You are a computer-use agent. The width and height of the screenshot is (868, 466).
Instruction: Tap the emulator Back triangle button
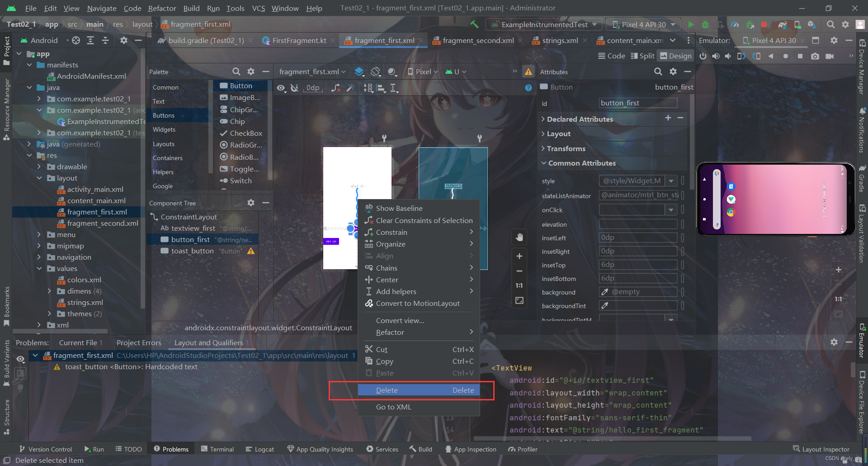[x=771, y=56]
